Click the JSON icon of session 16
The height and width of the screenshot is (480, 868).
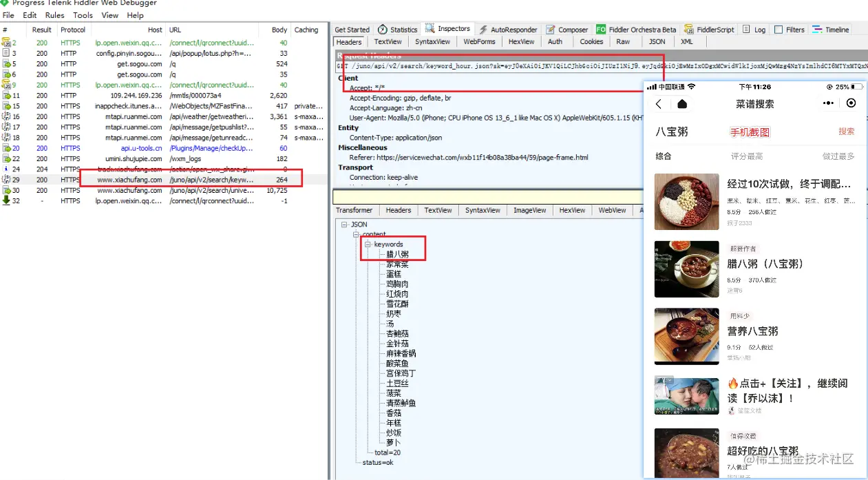[x=6, y=116]
